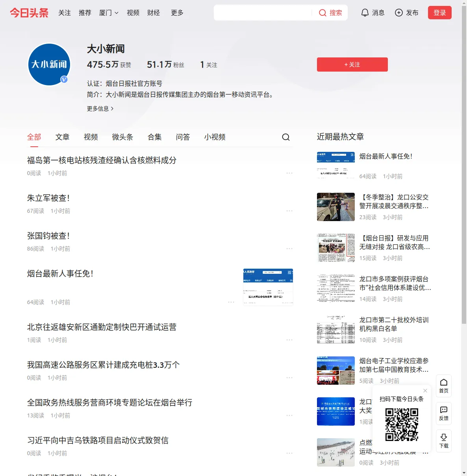The image size is (467, 476).
Task: Click the 51.1万 粉丝 followers count
Action: [x=165, y=65]
